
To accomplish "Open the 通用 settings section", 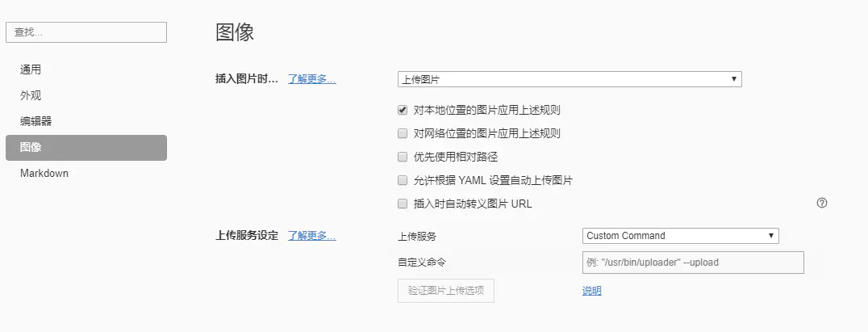I will (31, 69).
